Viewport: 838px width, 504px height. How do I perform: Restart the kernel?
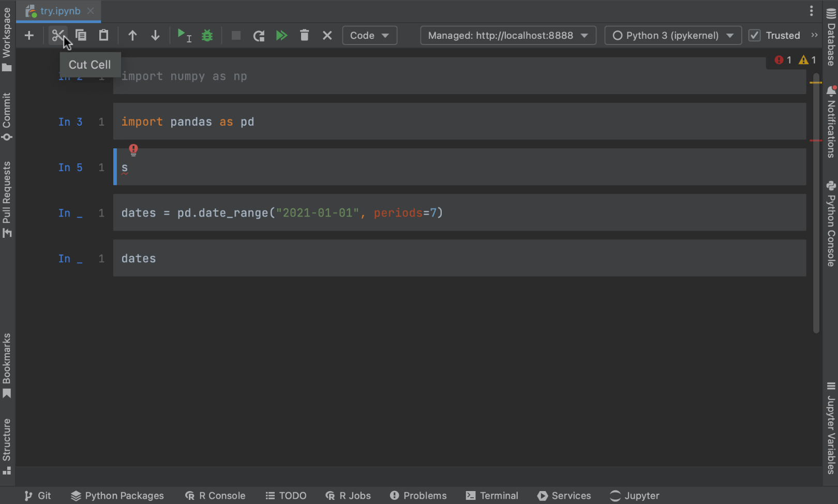click(259, 36)
